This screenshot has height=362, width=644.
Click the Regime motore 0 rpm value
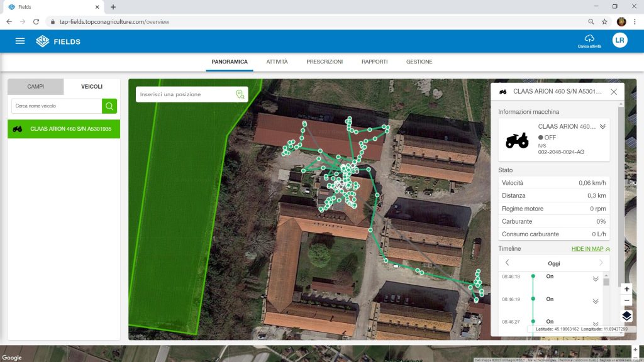pyautogui.click(x=598, y=209)
